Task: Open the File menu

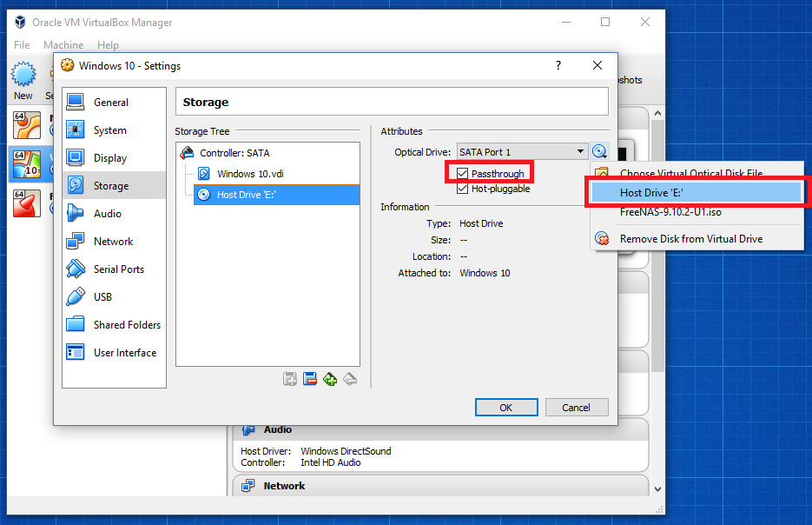Action: (x=22, y=45)
